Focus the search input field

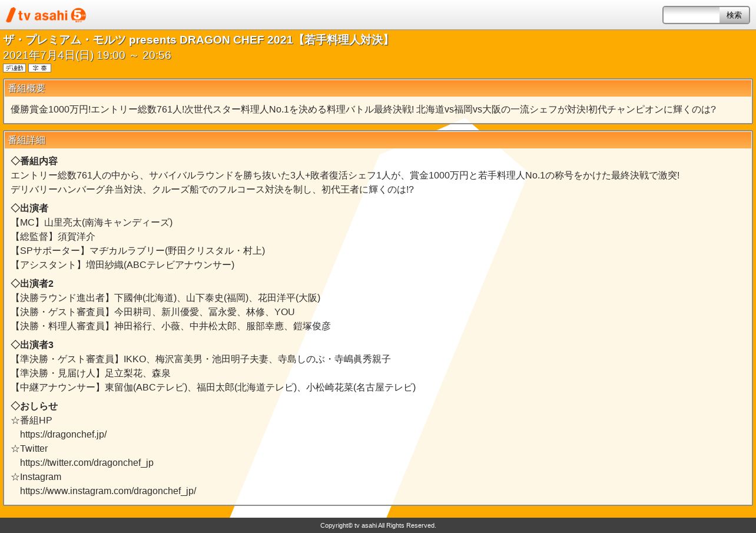692,15
